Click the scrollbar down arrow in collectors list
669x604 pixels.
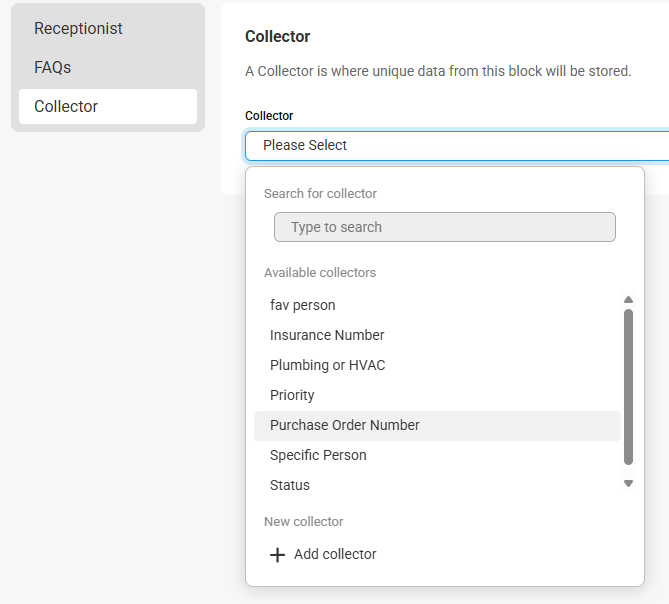coord(628,483)
